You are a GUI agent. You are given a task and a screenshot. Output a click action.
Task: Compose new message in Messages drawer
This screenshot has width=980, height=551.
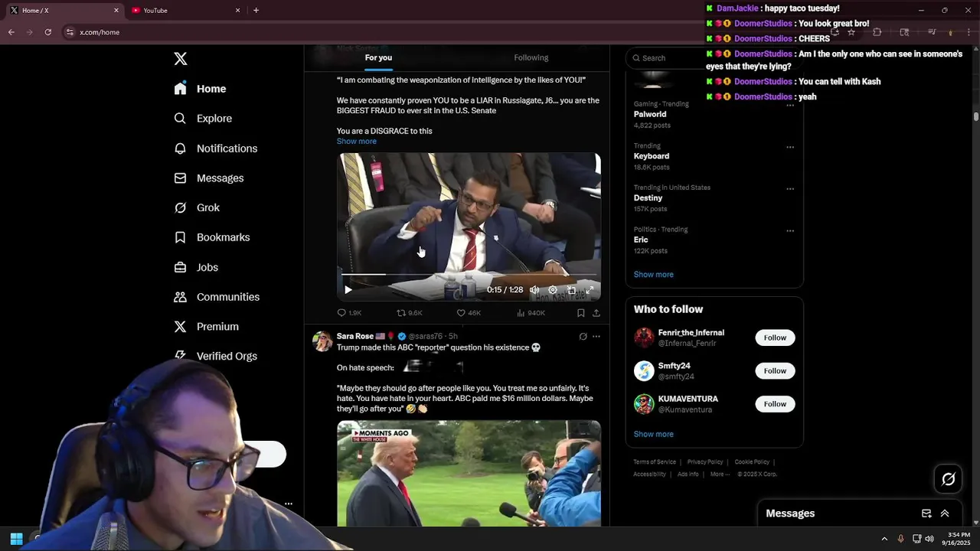(926, 514)
